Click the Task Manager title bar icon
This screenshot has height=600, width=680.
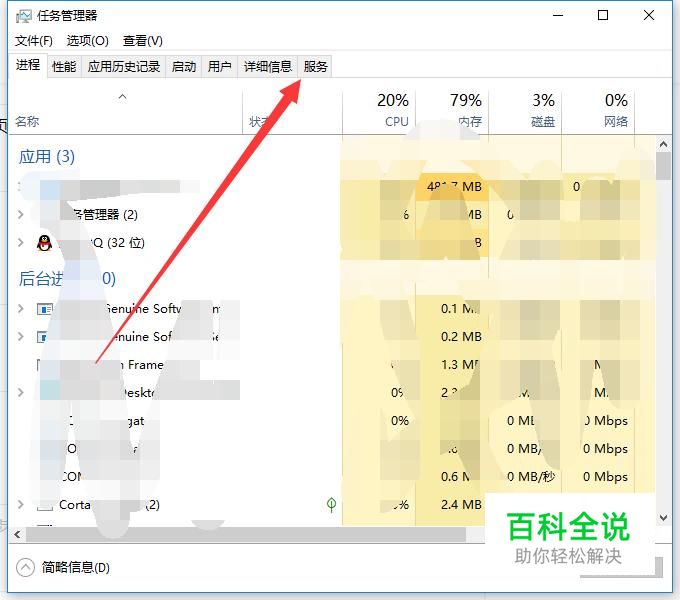tap(24, 16)
